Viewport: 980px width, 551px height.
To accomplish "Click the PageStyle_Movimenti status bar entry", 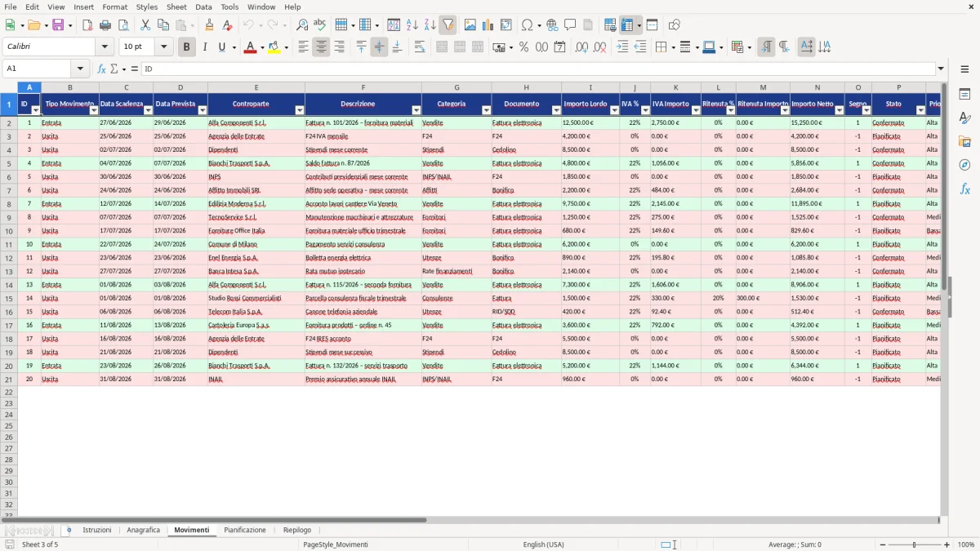I will pos(336,544).
